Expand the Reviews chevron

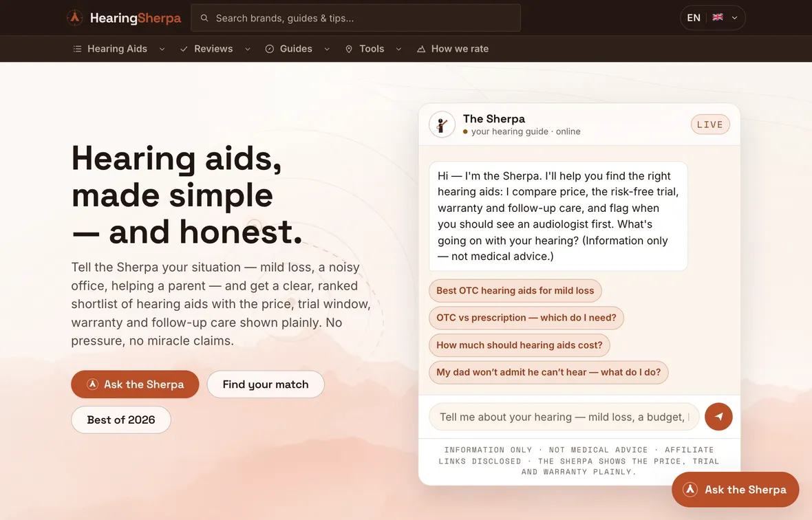(x=248, y=49)
